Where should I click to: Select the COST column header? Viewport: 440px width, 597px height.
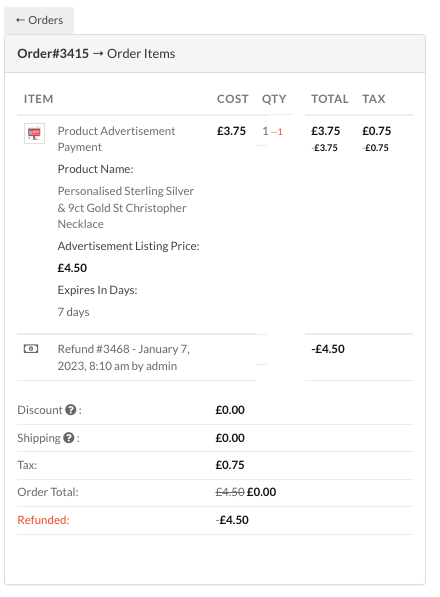point(232,99)
